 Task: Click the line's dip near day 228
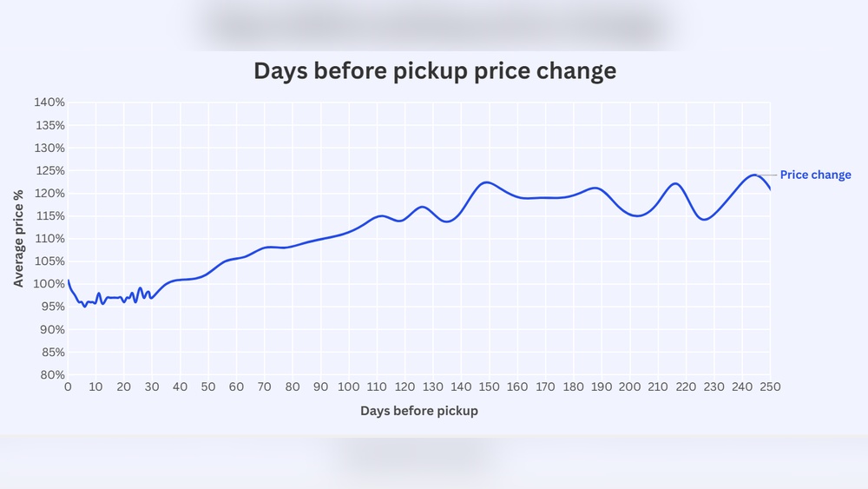[x=705, y=219]
